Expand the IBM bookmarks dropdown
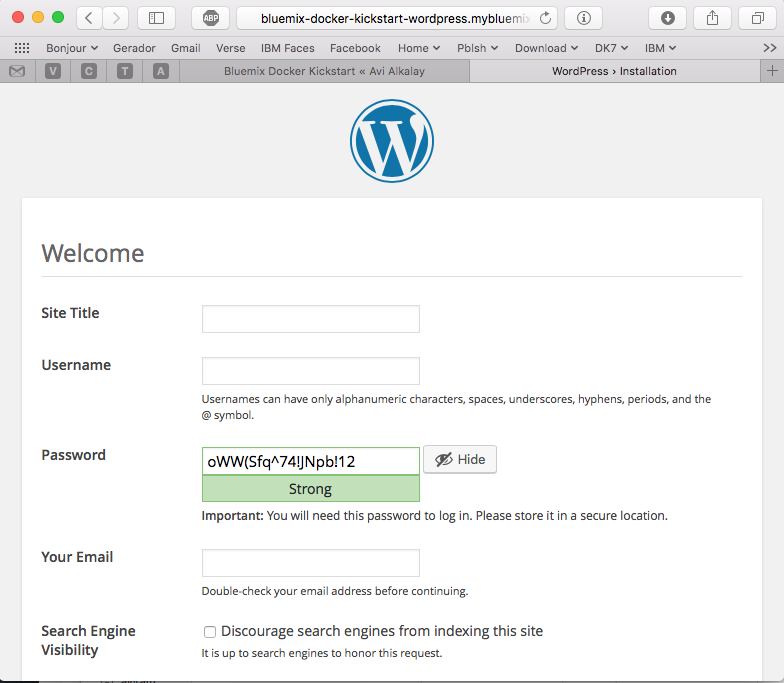The height and width of the screenshot is (683, 784). pos(660,48)
